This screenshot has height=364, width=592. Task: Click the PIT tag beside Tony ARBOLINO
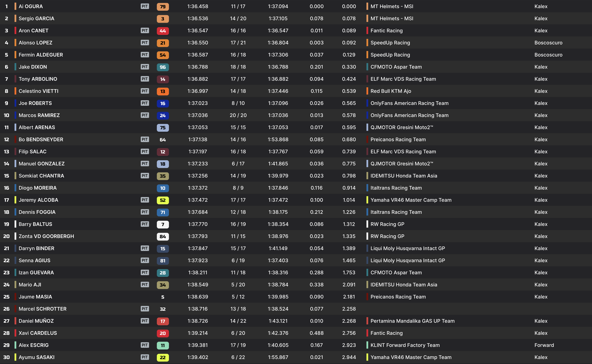point(145,79)
